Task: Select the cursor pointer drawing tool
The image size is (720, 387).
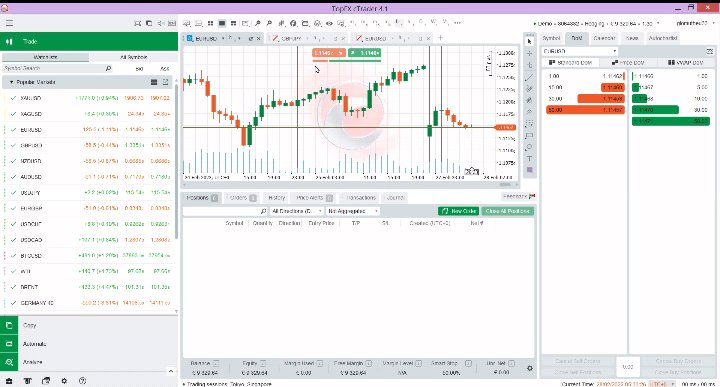Action: [x=529, y=41]
